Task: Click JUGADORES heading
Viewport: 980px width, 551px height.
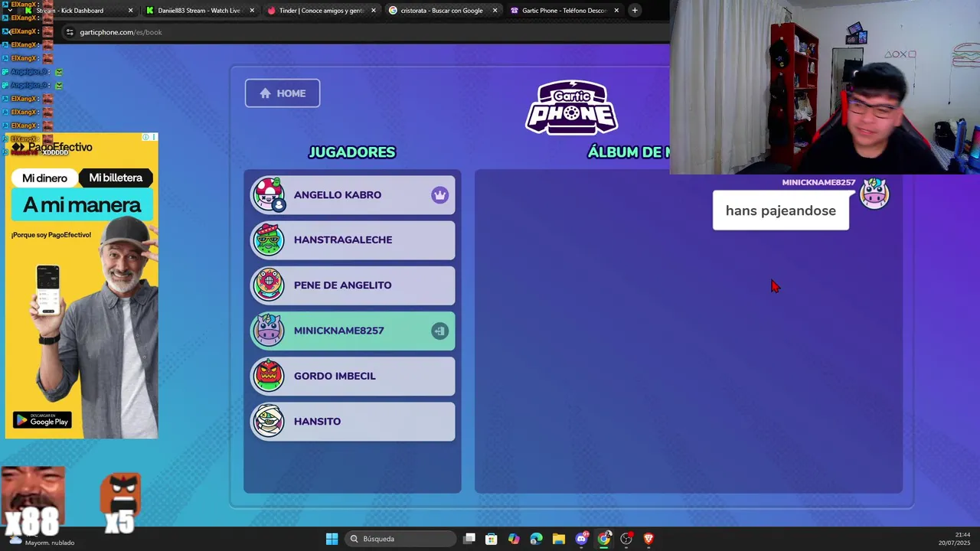Action: pyautogui.click(x=352, y=152)
